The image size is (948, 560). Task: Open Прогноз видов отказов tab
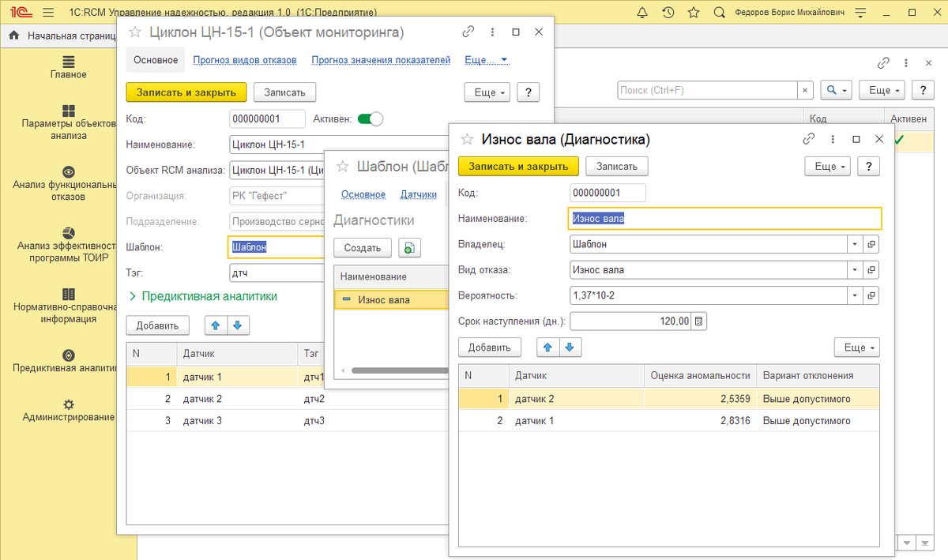click(245, 60)
